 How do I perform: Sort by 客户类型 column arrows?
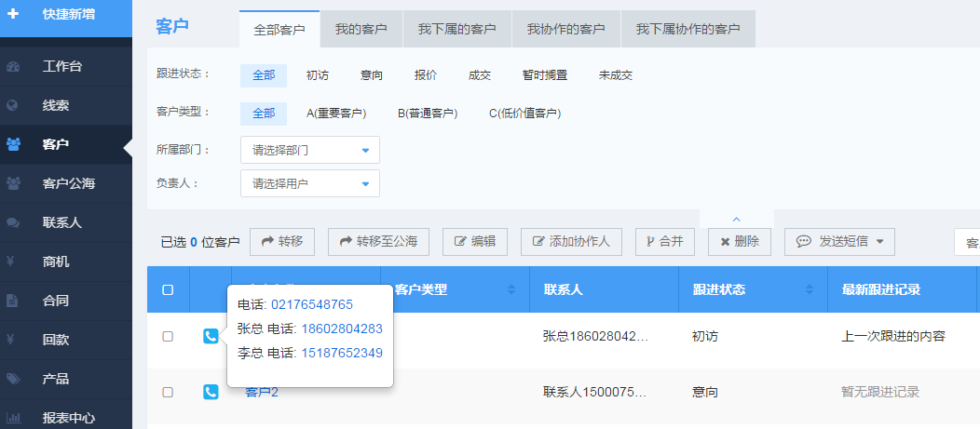click(x=511, y=289)
